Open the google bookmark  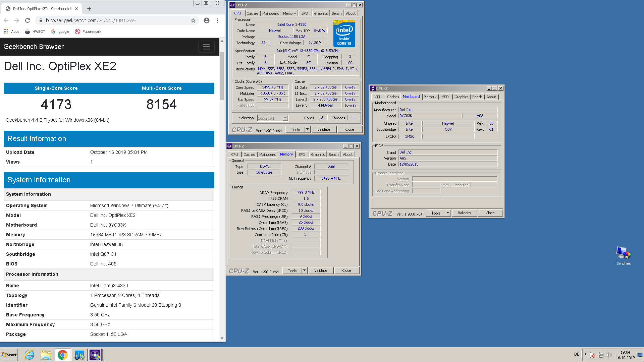[60, 32]
